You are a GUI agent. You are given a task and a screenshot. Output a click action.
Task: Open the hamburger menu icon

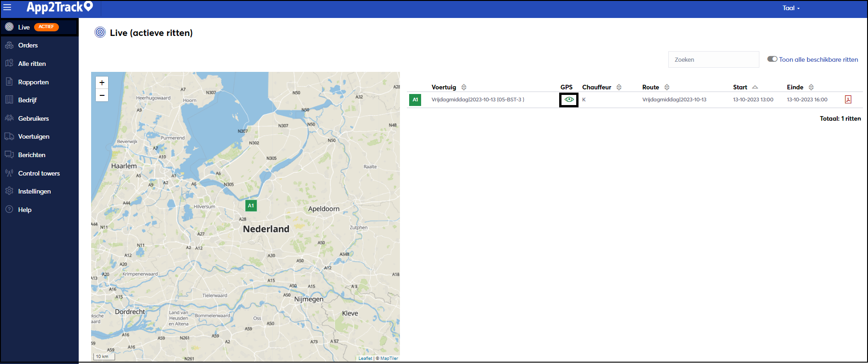pyautogui.click(x=7, y=7)
